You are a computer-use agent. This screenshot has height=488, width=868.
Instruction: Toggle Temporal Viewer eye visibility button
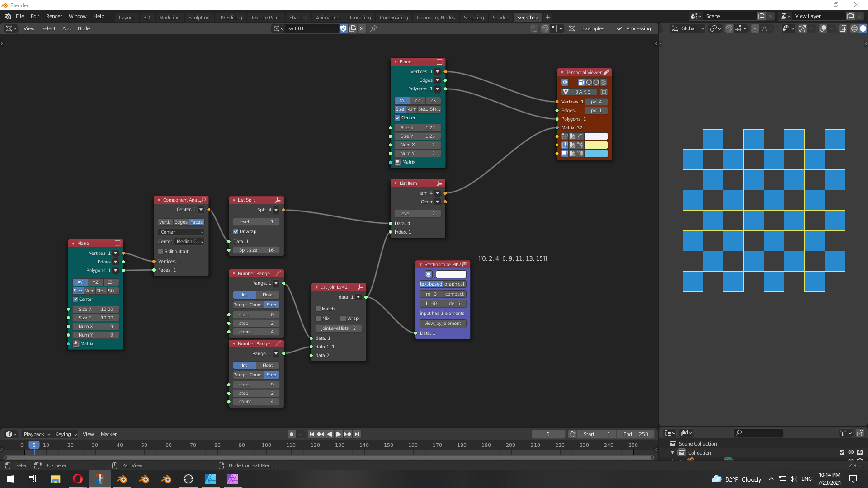565,82
